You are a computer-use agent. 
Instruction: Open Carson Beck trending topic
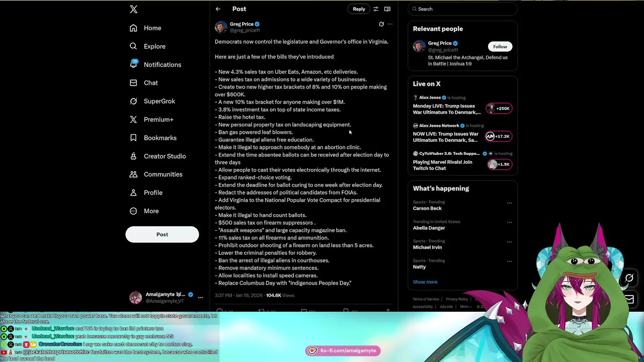point(427,208)
